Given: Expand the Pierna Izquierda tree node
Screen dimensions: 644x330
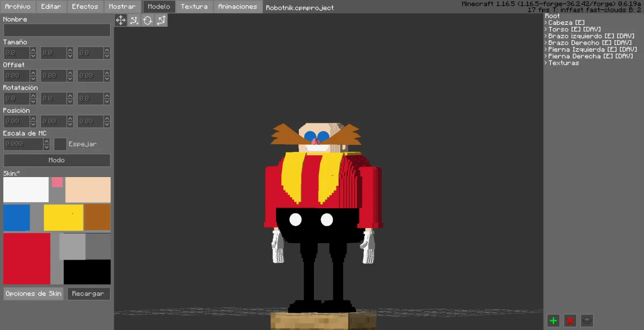Looking at the screenshot, I should [546, 50].
